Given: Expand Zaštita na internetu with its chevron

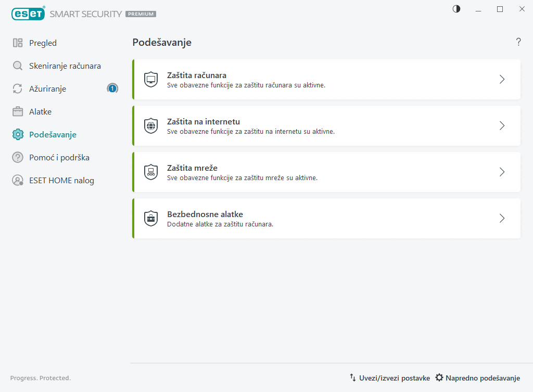Looking at the screenshot, I should tap(502, 126).
